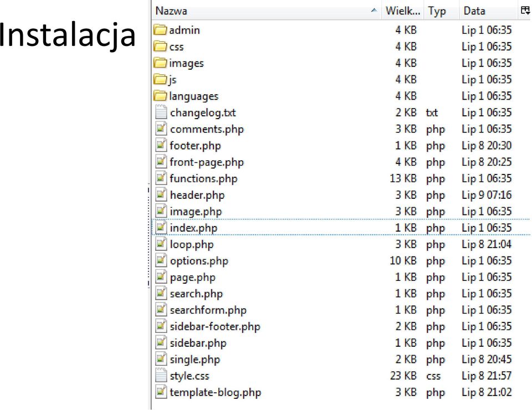
Task: Click the file name single.php
Action: (195, 360)
